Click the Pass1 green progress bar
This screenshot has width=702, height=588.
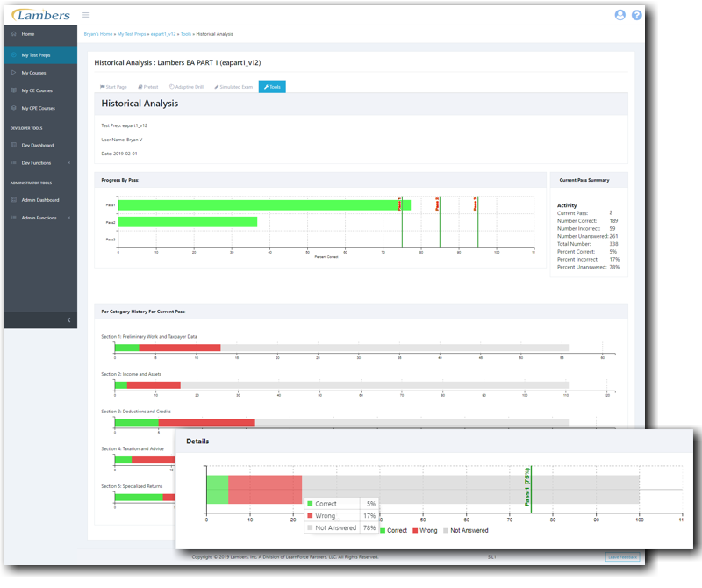tap(264, 205)
